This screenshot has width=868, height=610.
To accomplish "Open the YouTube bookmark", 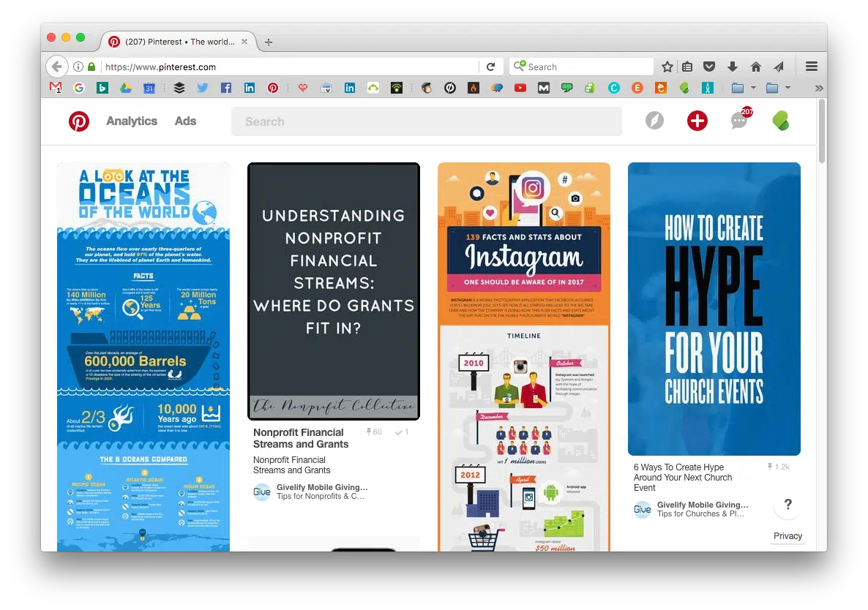I will click(x=520, y=87).
